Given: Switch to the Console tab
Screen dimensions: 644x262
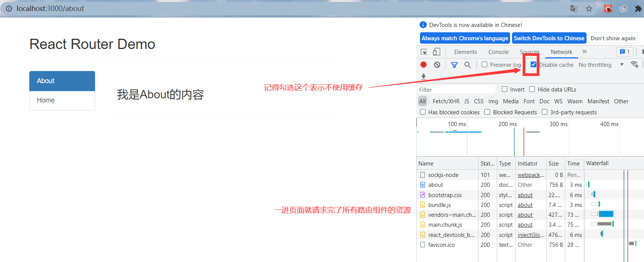Looking at the screenshot, I should tap(498, 52).
